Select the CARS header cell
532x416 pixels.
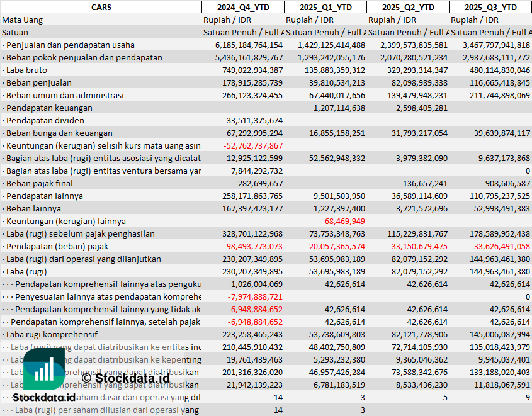coord(101,7)
